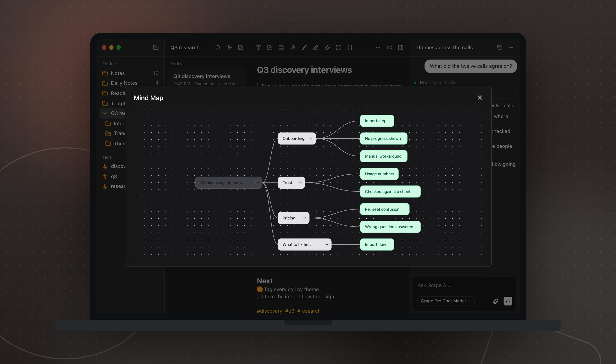Collapse the Onboarding node chevron
The width and height of the screenshot is (616, 364).
click(311, 139)
